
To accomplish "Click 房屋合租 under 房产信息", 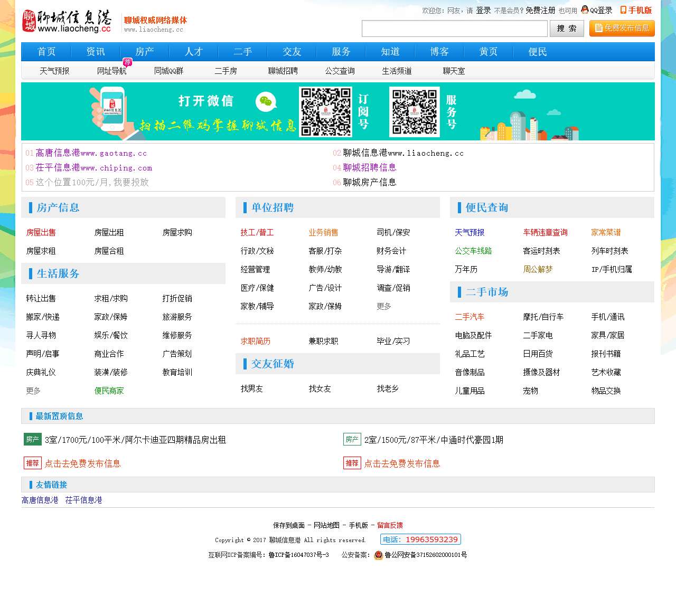I will pyautogui.click(x=109, y=251).
